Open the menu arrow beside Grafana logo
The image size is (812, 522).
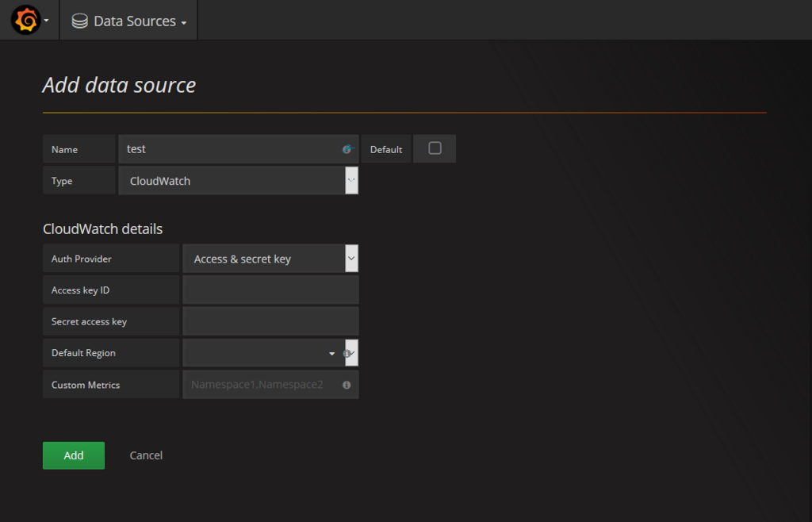[x=46, y=21]
